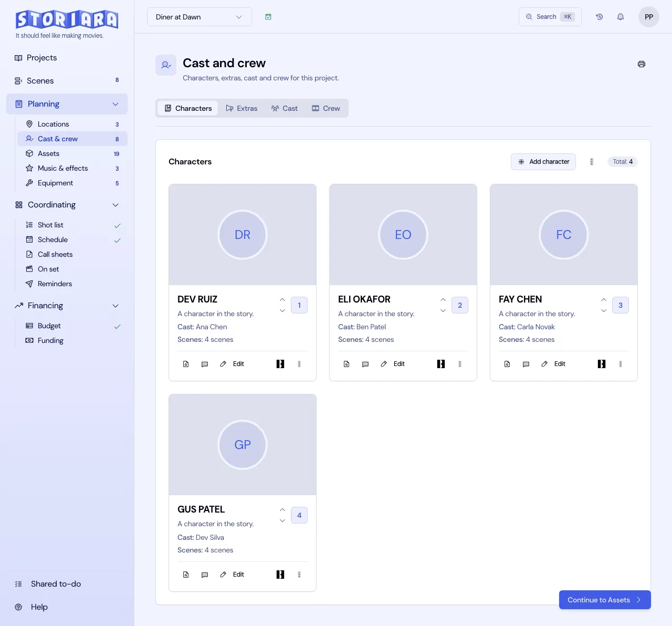Open the history clock icon in header
The height and width of the screenshot is (626, 672).
click(x=599, y=17)
